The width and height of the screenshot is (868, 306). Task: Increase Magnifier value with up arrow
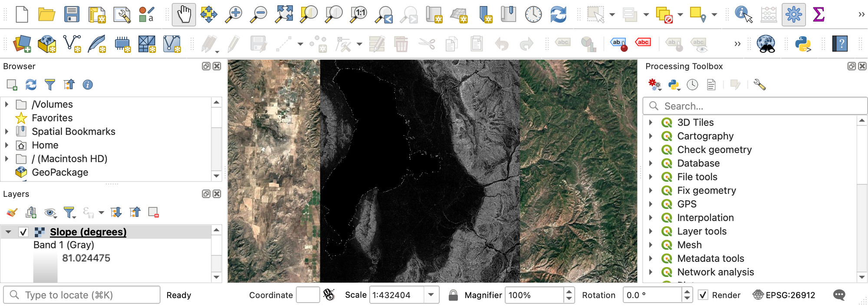(x=569, y=292)
